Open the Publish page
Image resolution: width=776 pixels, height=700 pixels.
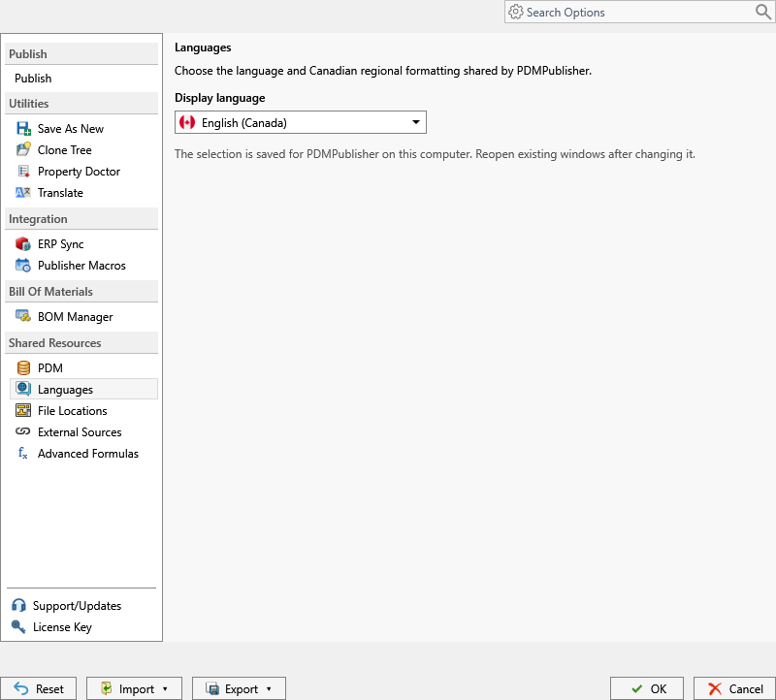[33, 79]
